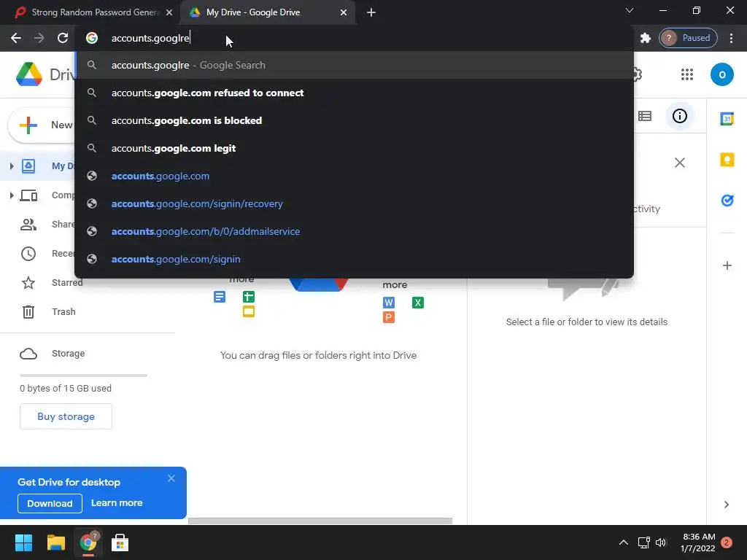This screenshot has width=747, height=560.
Task: Expand the Computers tree
Action: (12, 195)
